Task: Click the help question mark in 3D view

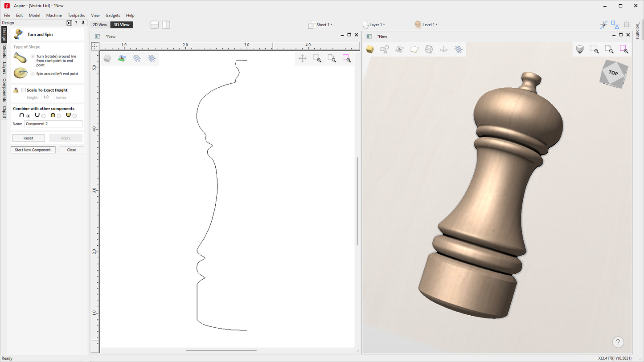Action: (618, 342)
